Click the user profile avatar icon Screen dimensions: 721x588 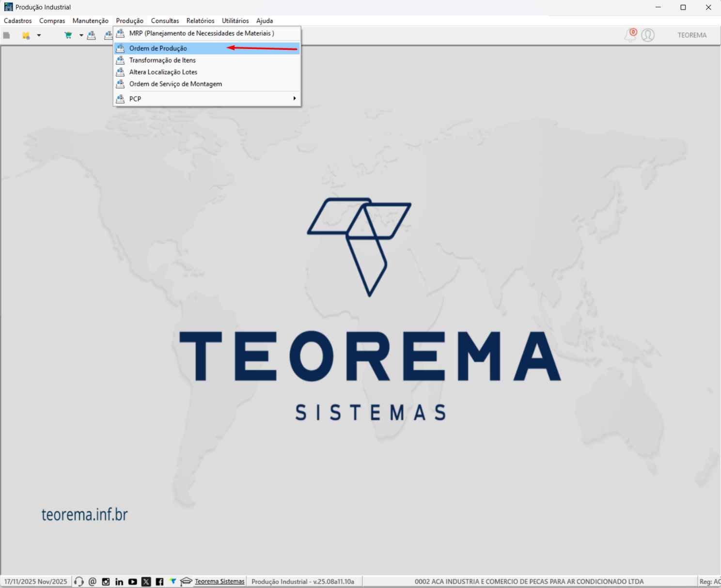(648, 35)
